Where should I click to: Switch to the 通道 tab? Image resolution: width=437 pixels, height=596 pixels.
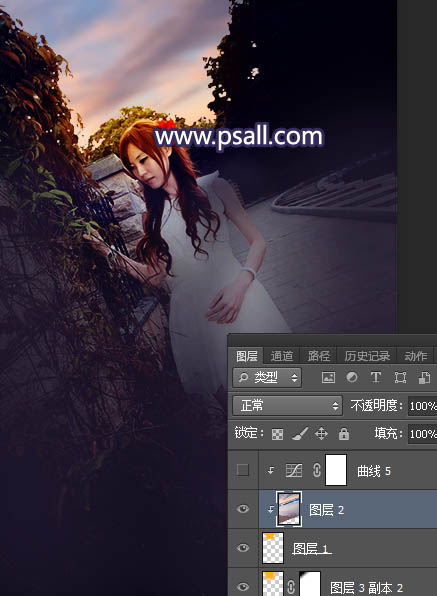tap(282, 356)
